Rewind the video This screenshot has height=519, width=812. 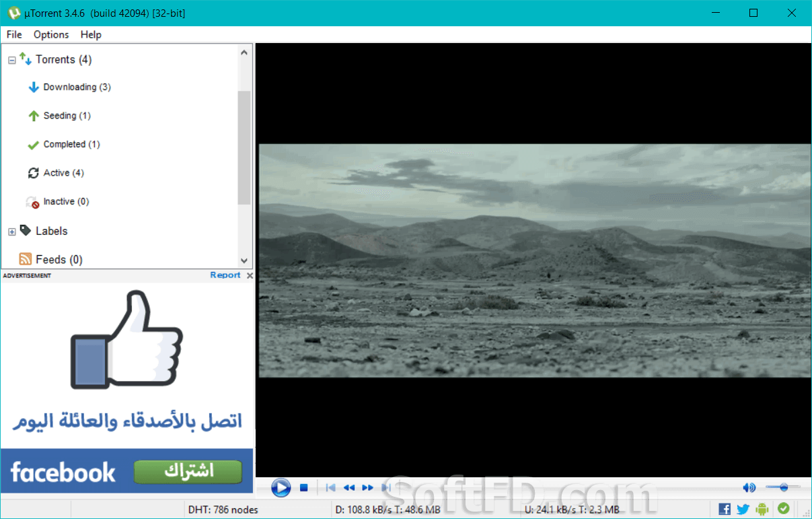coord(348,487)
